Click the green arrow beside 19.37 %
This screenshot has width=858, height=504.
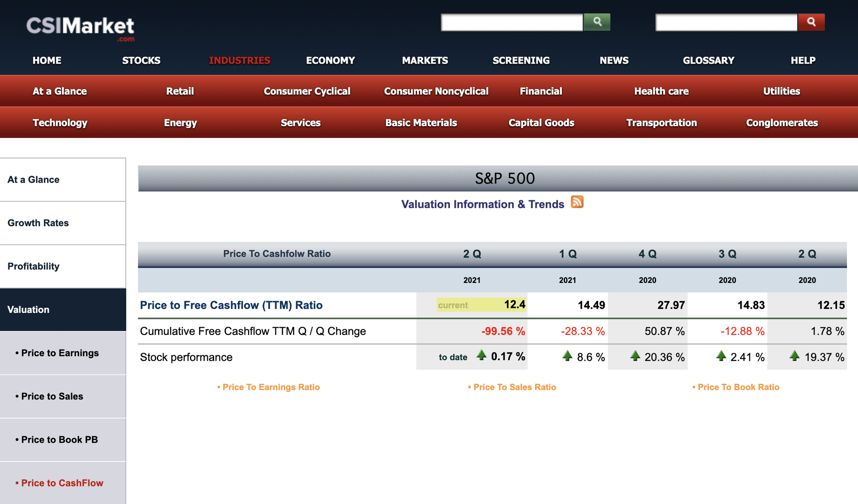(794, 356)
